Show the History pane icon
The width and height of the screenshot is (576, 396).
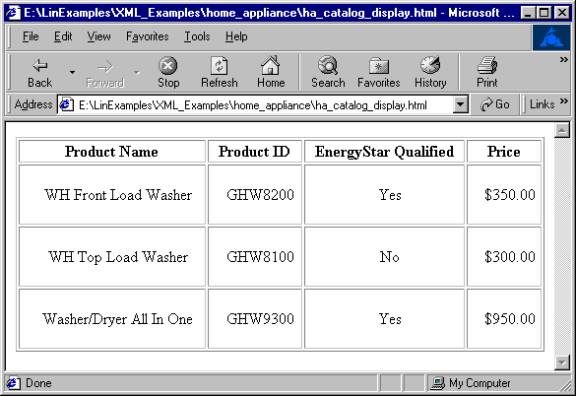430,65
